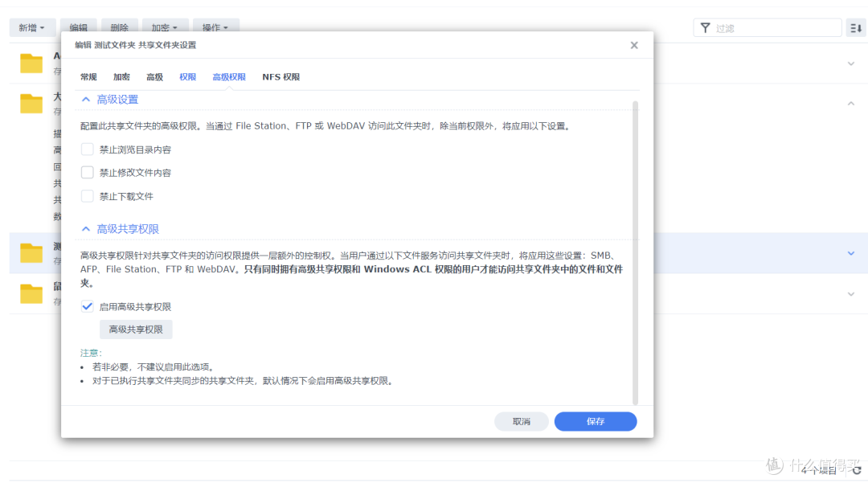Screen dimensions: 868x483
Task: Select the 高级权限 tab
Action: pos(229,77)
